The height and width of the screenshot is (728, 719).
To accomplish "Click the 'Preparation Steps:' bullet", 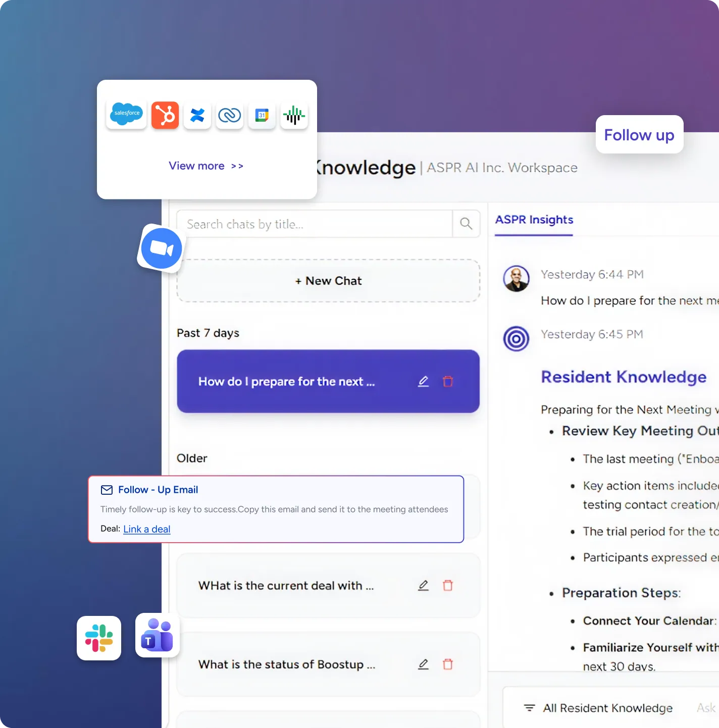I will tap(622, 593).
